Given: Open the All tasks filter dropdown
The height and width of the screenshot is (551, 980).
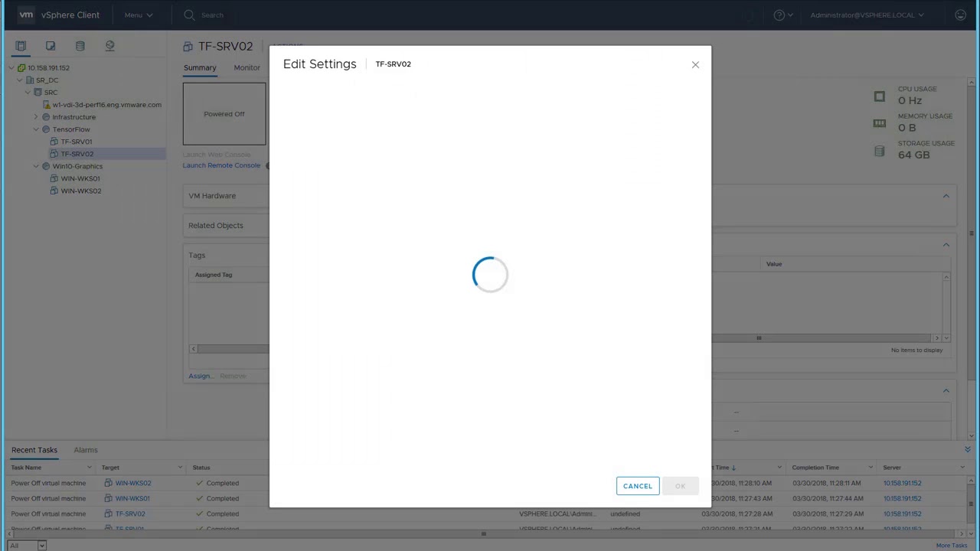Looking at the screenshot, I should [27, 546].
